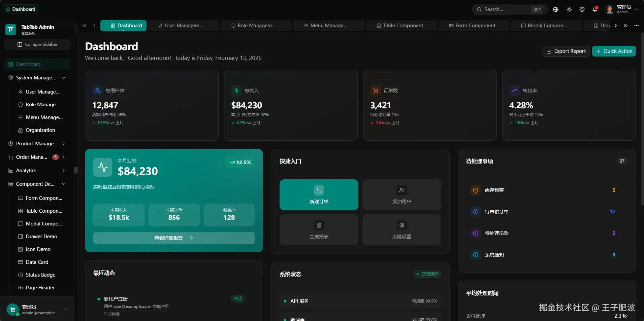The image size is (644, 321).
Task: Switch to the Dashboard tab in the tab strip
Action: [x=123, y=26]
